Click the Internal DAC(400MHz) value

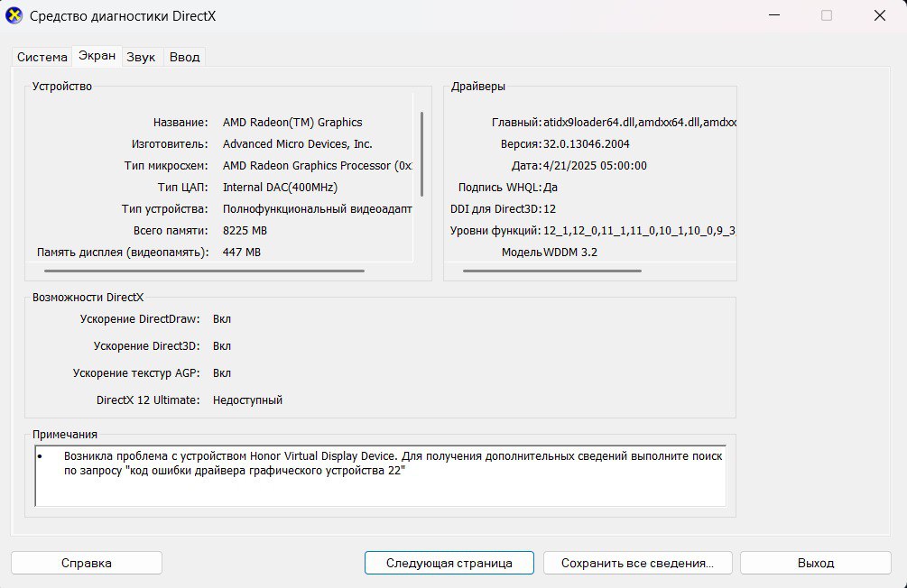[280, 188]
